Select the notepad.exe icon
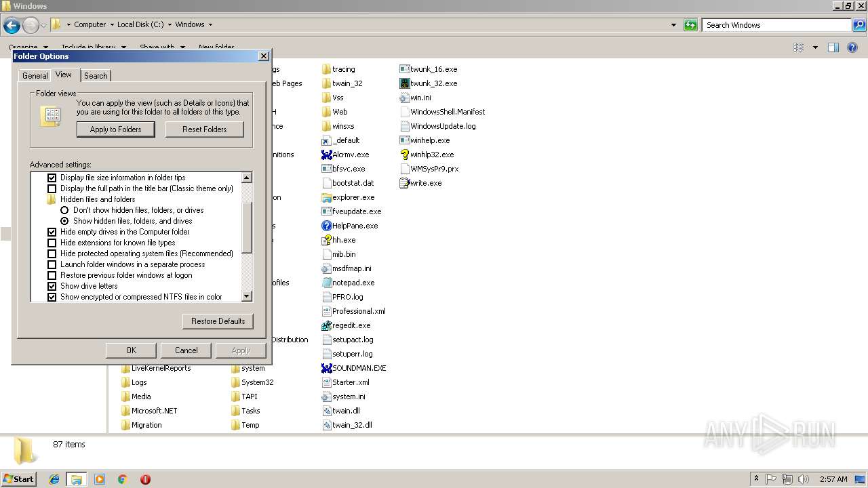Image resolution: width=868 pixels, height=488 pixels. click(326, 283)
